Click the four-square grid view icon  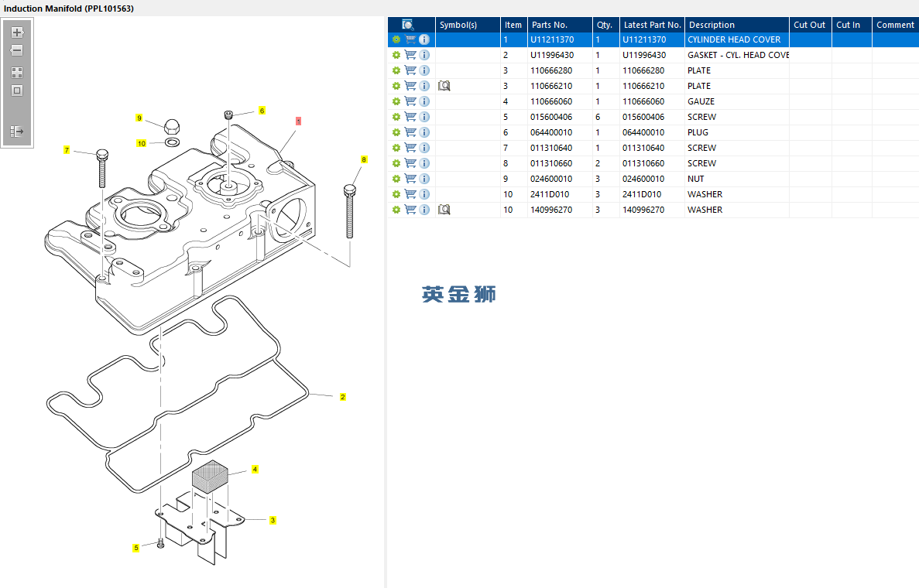tap(17, 73)
